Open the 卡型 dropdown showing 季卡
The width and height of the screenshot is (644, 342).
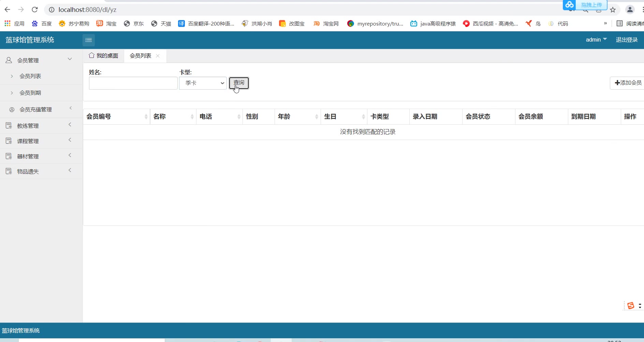click(x=203, y=83)
